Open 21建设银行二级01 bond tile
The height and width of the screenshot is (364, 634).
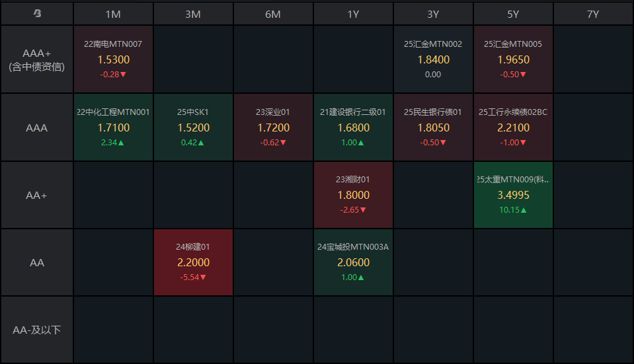tap(353, 127)
